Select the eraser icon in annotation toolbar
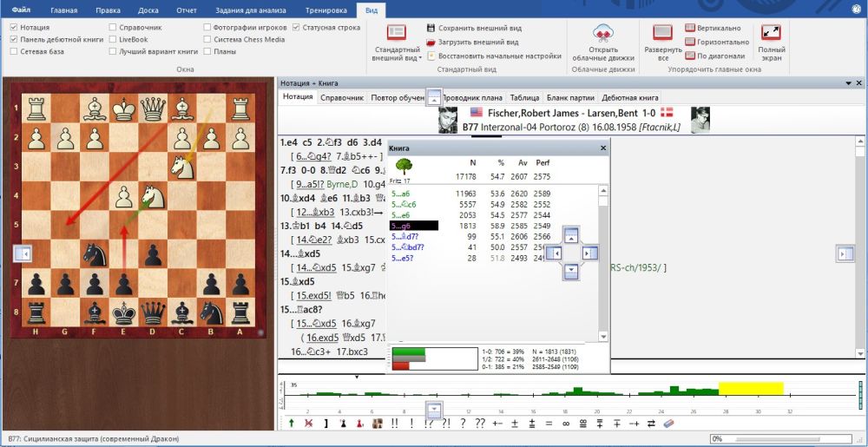The image size is (868, 447). pos(667,424)
